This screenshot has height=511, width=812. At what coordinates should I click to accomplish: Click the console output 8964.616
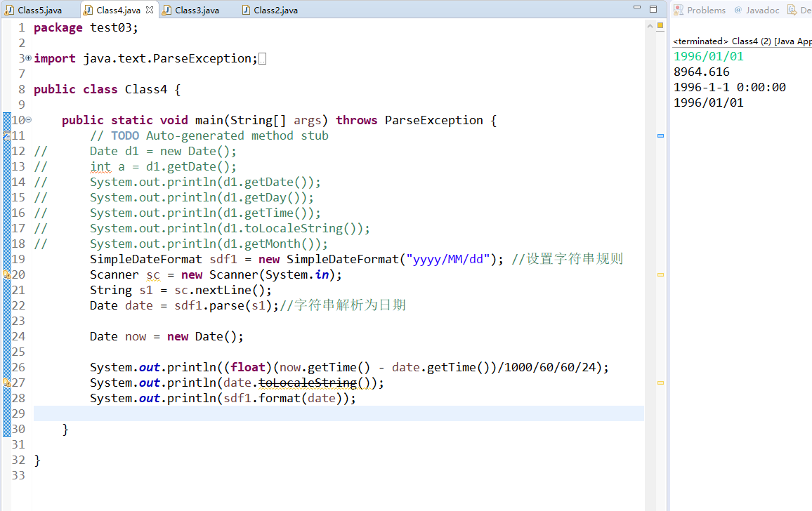point(701,72)
